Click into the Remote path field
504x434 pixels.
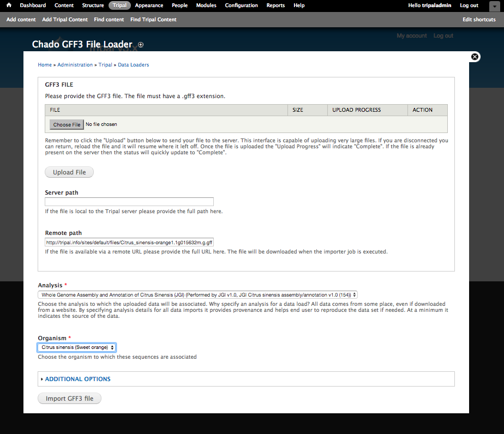click(129, 242)
